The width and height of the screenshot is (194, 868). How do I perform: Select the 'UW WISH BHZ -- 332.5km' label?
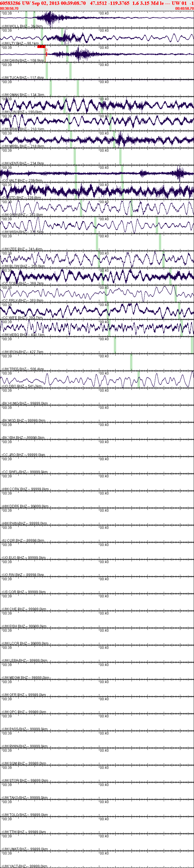pyautogui.click(x=23, y=232)
